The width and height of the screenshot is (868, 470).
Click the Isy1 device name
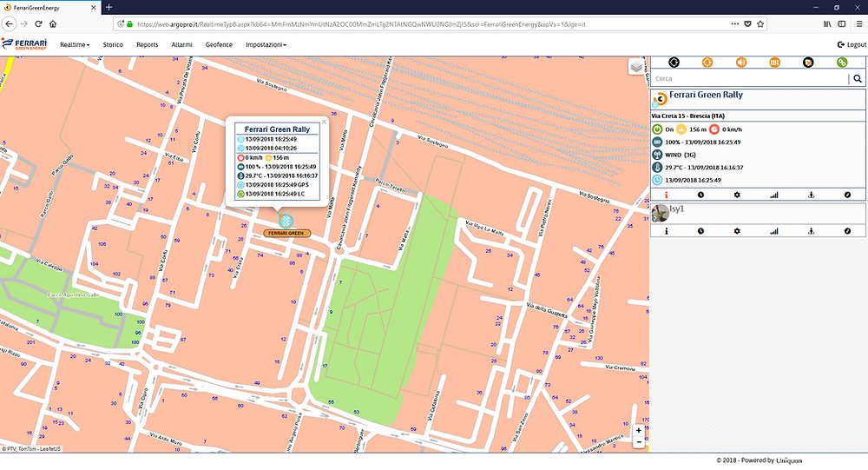[x=676, y=209]
